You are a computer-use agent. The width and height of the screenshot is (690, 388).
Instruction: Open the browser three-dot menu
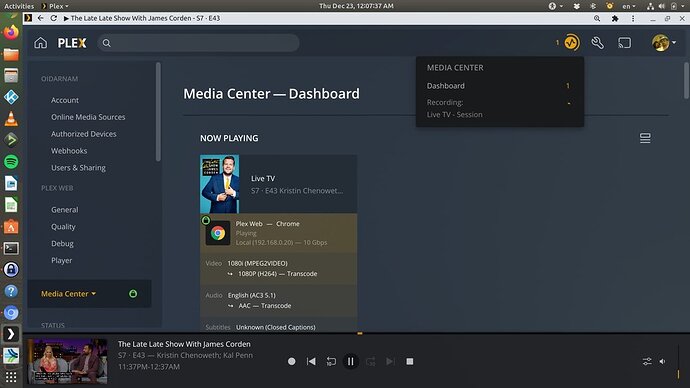[x=633, y=18]
